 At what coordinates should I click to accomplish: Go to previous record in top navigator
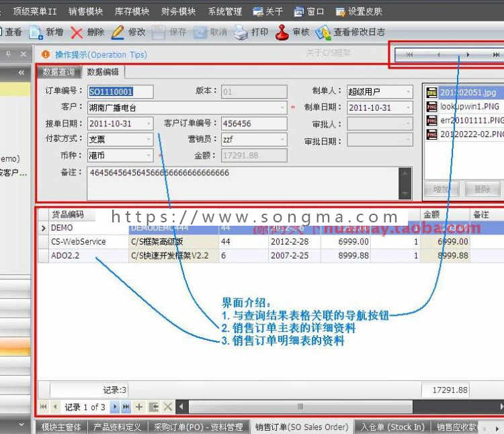(x=439, y=54)
